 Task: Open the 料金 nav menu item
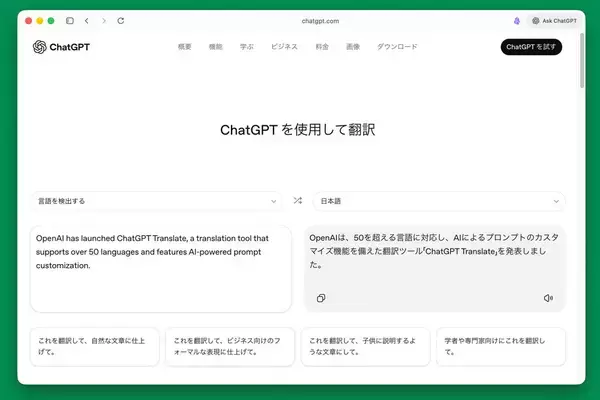pyautogui.click(x=322, y=47)
